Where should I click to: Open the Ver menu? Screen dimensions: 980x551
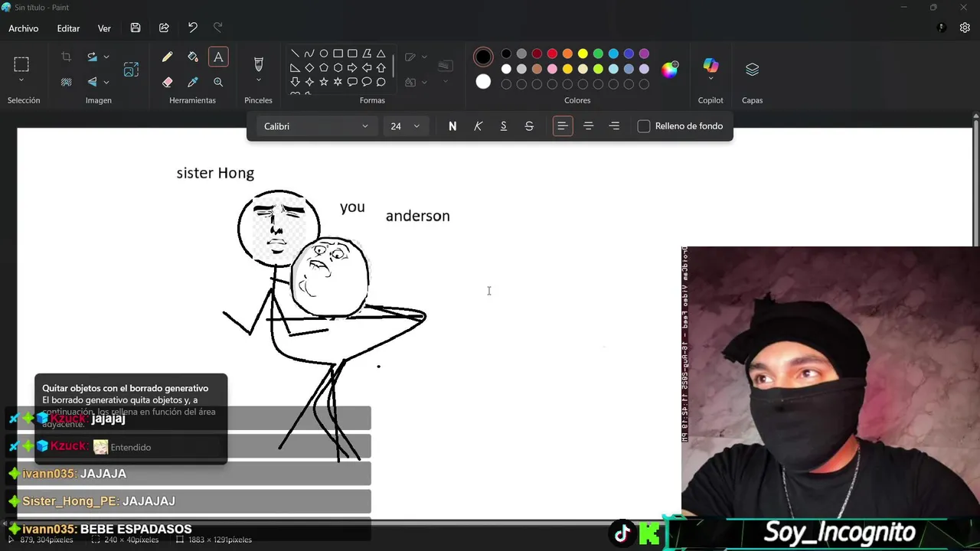point(104,28)
